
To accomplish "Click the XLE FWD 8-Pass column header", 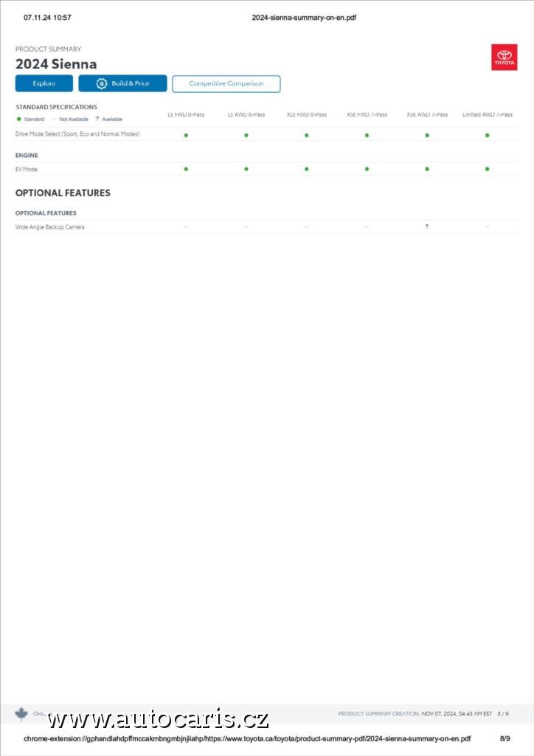I will pos(307,115).
